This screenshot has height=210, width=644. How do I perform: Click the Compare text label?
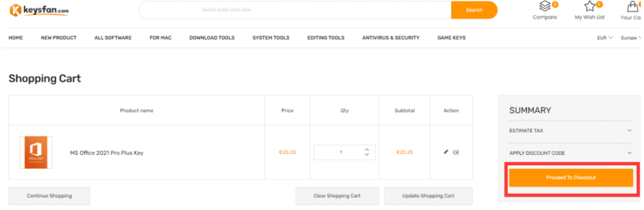tap(545, 17)
